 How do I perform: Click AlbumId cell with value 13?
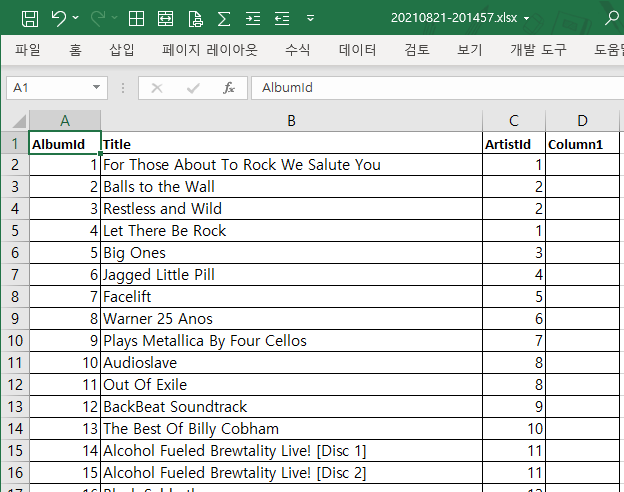(65, 429)
